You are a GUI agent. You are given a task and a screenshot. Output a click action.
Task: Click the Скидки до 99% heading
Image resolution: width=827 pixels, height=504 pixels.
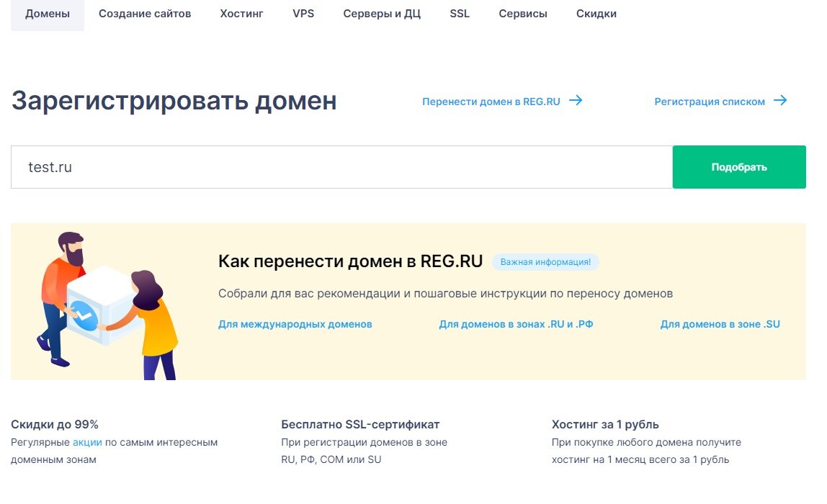[x=55, y=424]
